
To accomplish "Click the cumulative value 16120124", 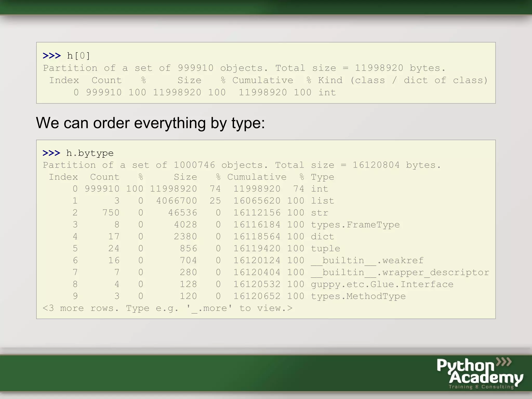I will coord(257,260).
